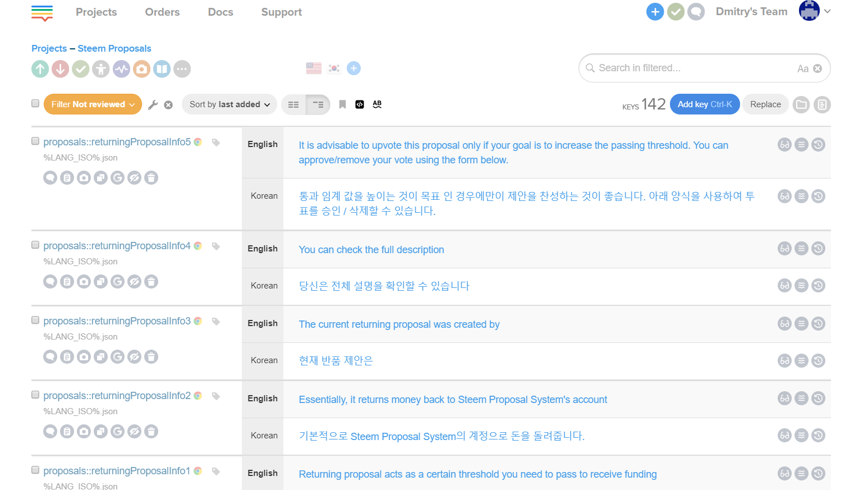Open the folder icon next to Replace
868x490 pixels.
801,104
